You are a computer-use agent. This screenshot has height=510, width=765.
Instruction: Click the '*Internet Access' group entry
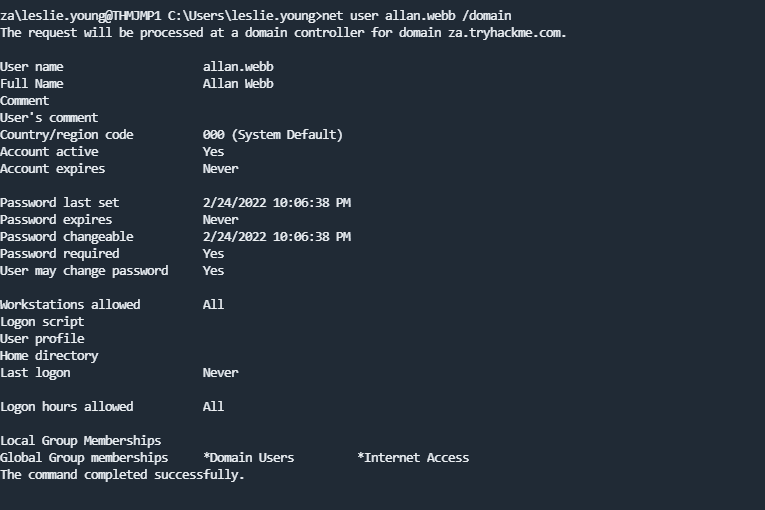point(413,458)
